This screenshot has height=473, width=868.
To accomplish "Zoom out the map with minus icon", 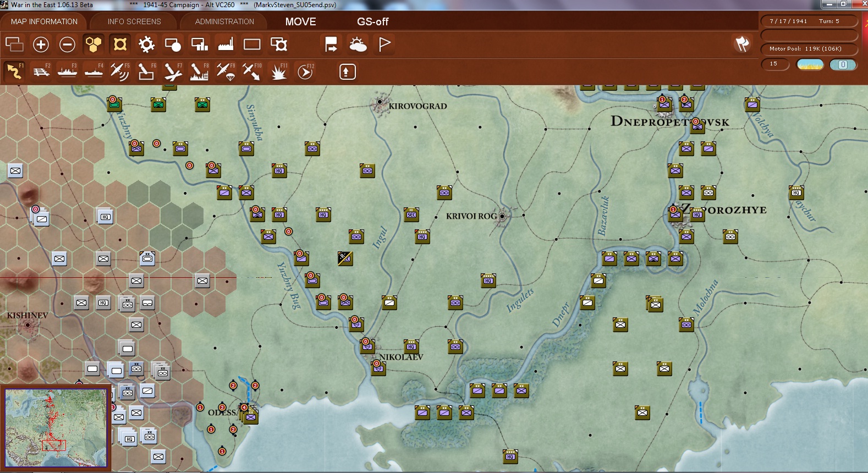I will [x=67, y=44].
